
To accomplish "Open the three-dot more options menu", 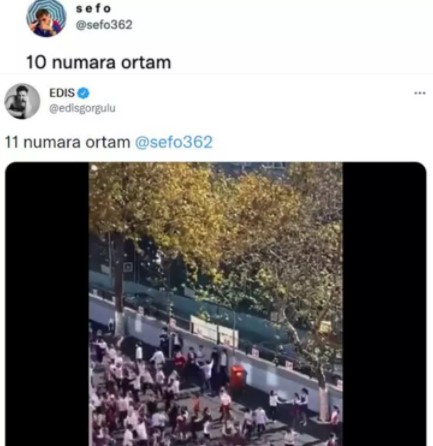I will [x=420, y=93].
